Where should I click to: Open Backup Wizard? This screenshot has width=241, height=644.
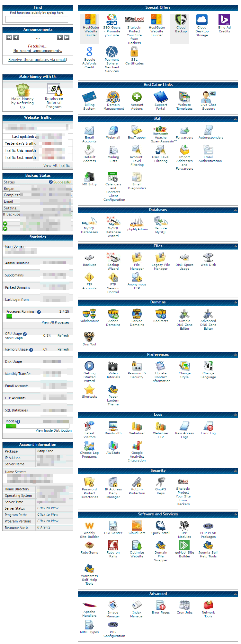click(113, 261)
